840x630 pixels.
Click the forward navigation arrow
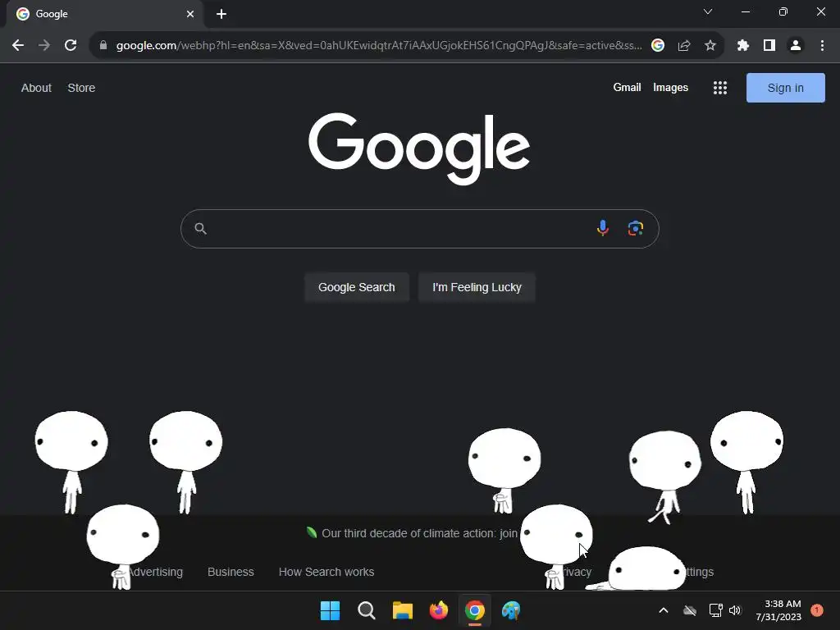coord(44,46)
